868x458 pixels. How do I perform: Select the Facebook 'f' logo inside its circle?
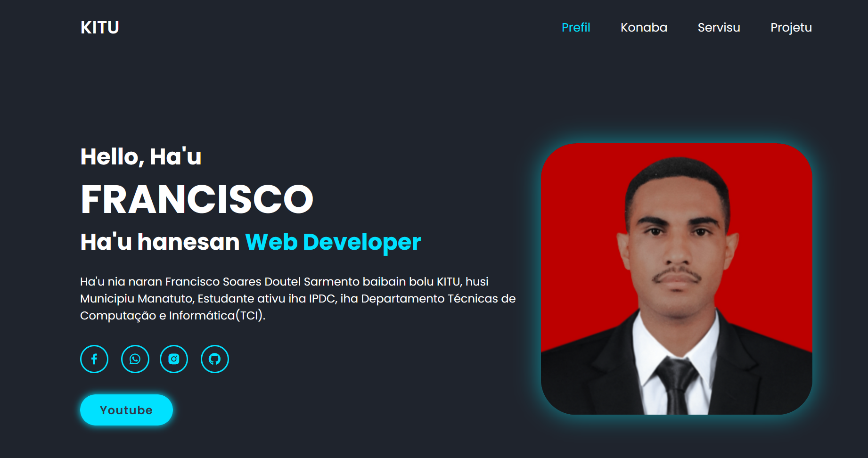tap(94, 359)
